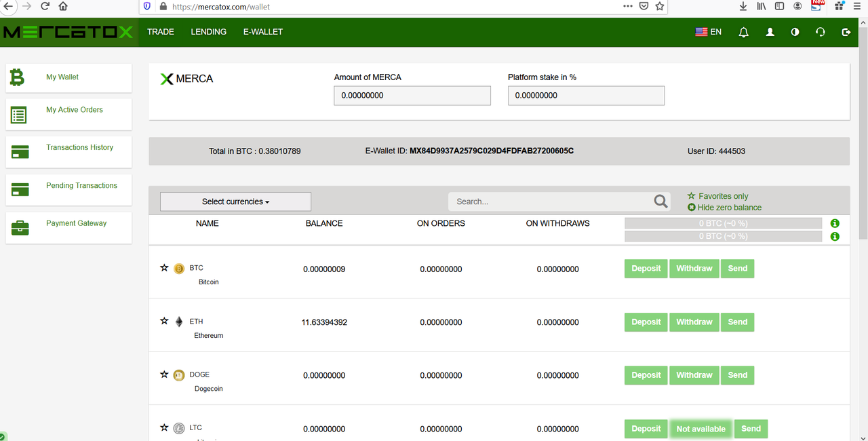Screen dimensions: 868x441
Task: Open TRADE menu
Action: (161, 32)
